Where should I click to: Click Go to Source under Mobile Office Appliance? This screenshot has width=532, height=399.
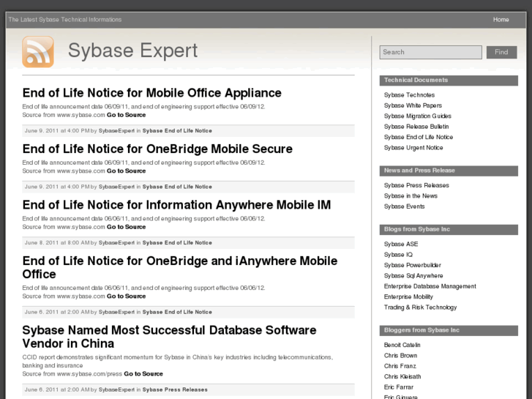pos(126,115)
